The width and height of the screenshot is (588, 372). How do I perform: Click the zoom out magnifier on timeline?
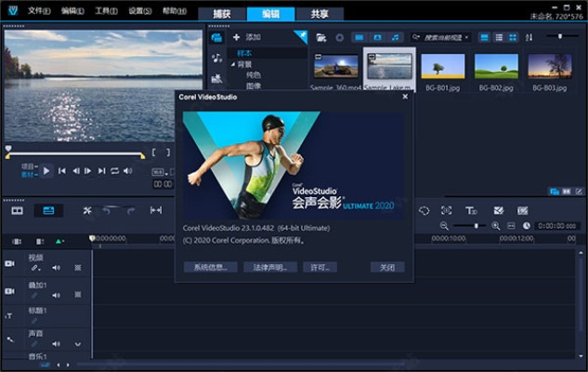pos(444,226)
